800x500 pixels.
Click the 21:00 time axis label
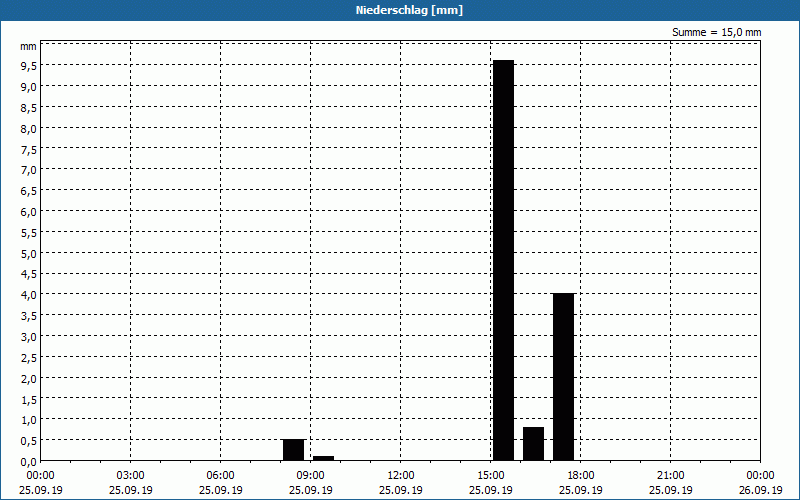pyautogui.click(x=670, y=476)
